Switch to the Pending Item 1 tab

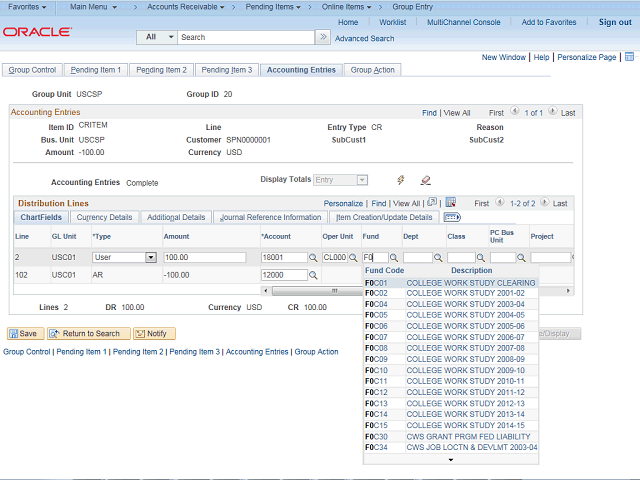click(x=96, y=70)
